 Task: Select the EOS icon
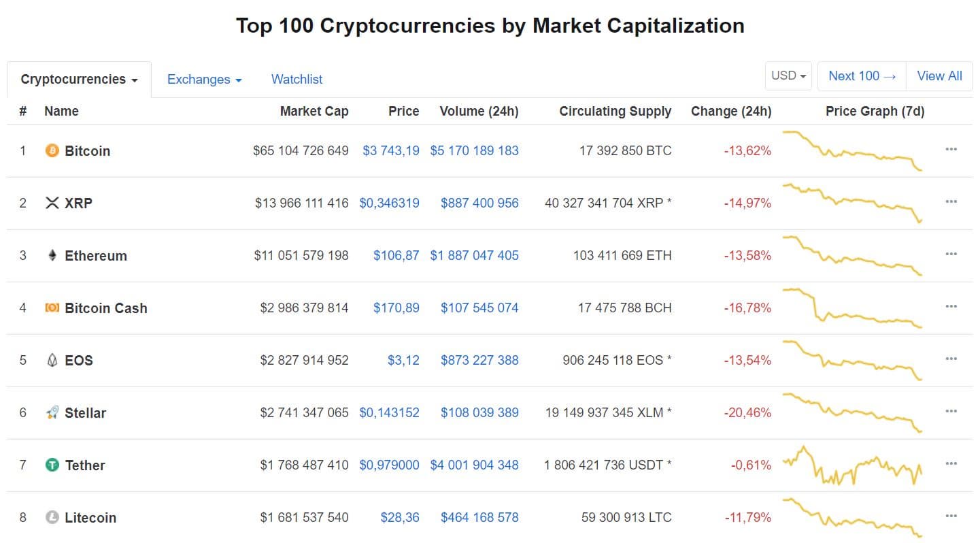point(51,360)
